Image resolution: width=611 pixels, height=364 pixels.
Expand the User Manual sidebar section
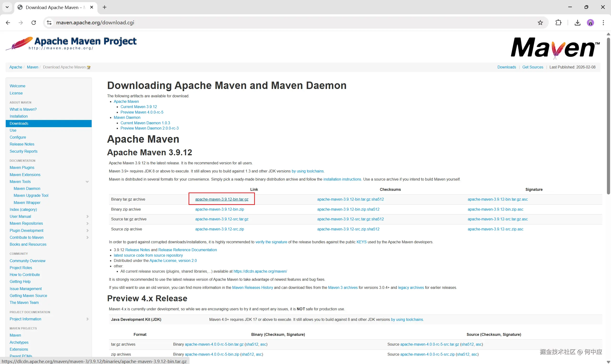(88, 217)
